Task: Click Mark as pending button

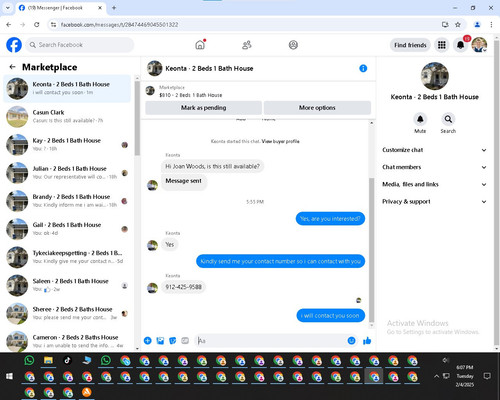Action: tap(203, 108)
